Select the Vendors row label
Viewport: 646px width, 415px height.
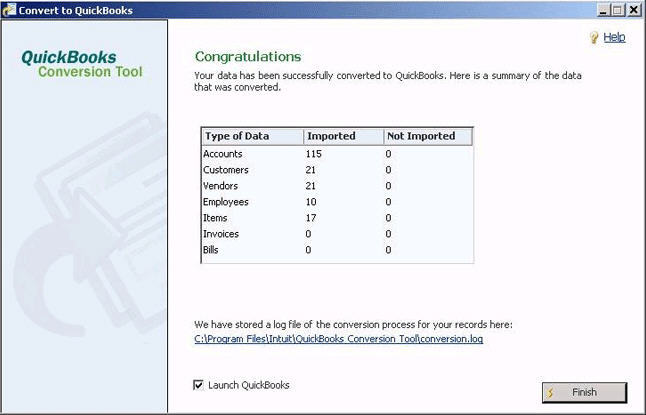(220, 186)
